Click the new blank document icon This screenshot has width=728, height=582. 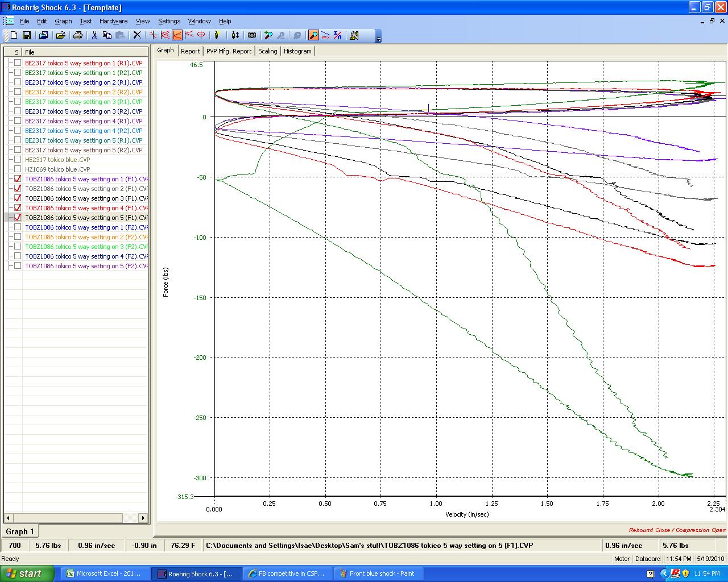[14, 35]
